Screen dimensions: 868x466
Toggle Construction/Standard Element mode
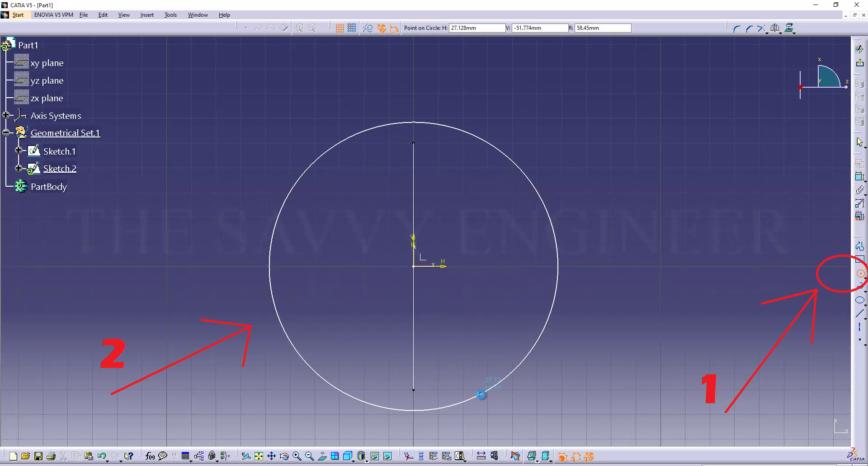point(368,28)
